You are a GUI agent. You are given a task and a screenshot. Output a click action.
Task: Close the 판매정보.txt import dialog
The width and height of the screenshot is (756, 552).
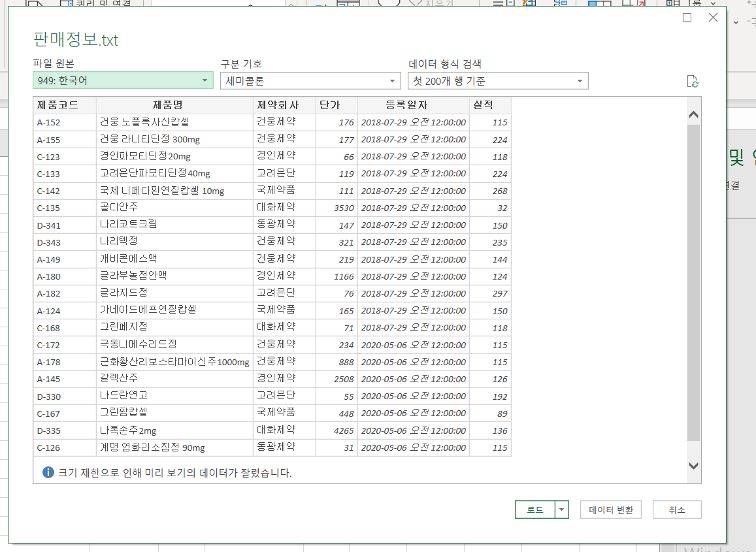pos(713,18)
